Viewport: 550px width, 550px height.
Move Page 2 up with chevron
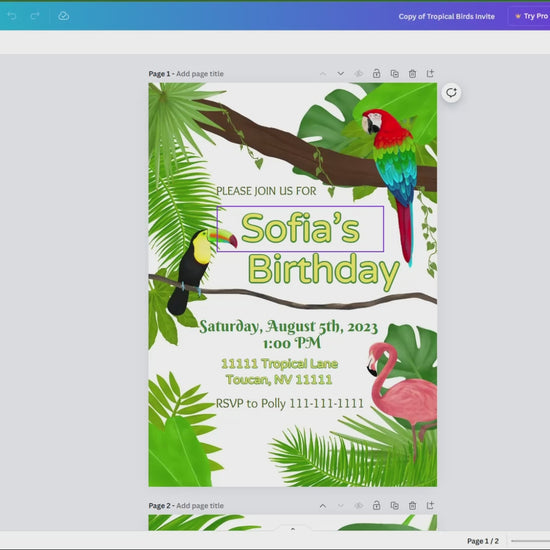tap(323, 506)
